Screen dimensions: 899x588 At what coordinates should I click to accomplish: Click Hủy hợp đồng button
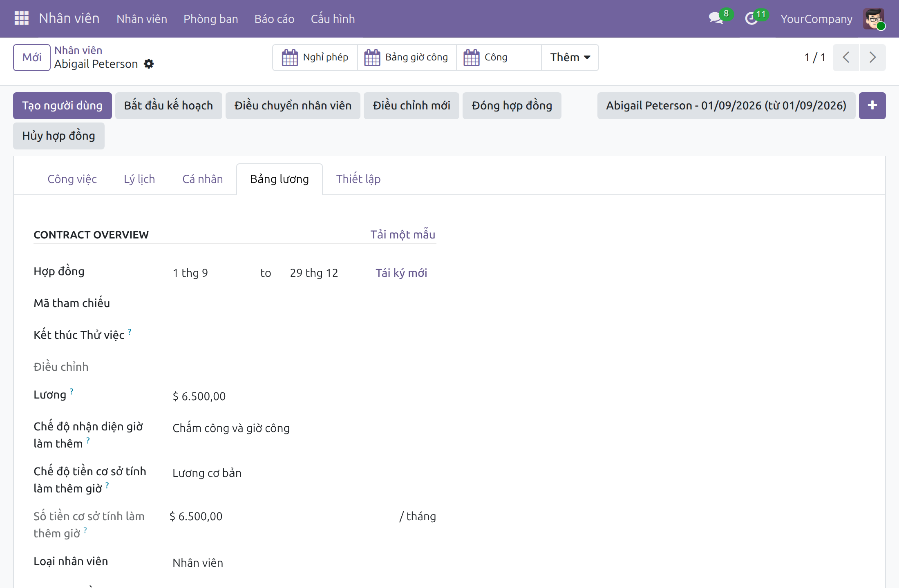(58, 136)
